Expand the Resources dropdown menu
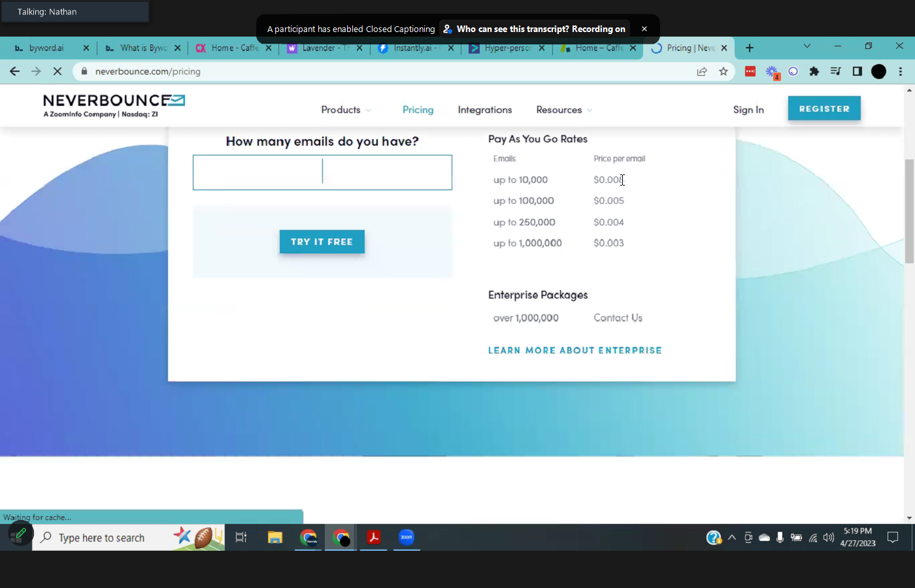Viewport: 915px width, 588px height. point(563,110)
